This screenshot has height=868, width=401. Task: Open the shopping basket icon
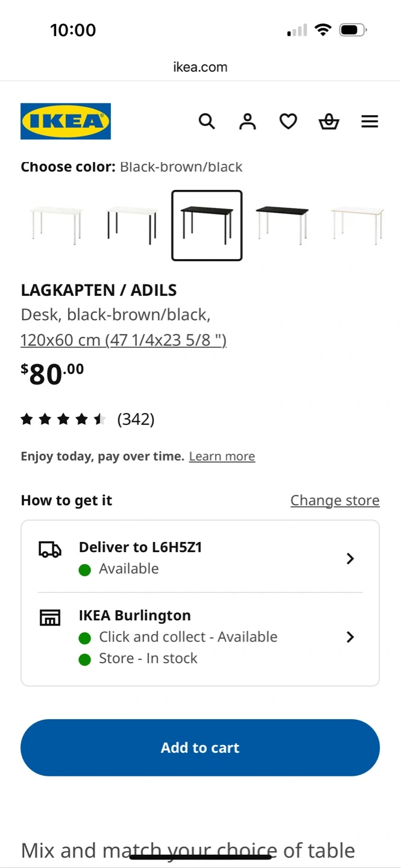pos(329,122)
